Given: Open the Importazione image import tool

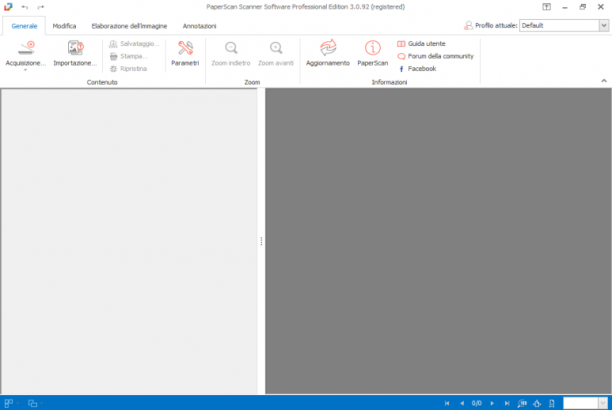Looking at the screenshot, I should click(75, 53).
